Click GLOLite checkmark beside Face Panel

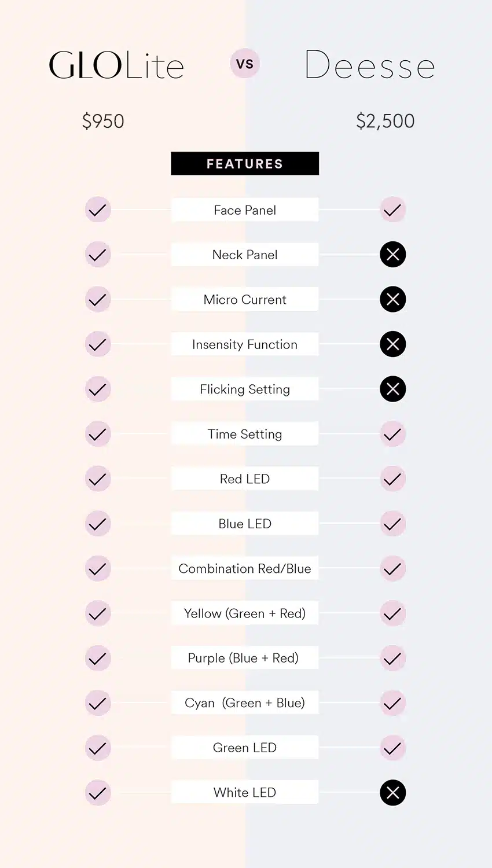point(98,209)
